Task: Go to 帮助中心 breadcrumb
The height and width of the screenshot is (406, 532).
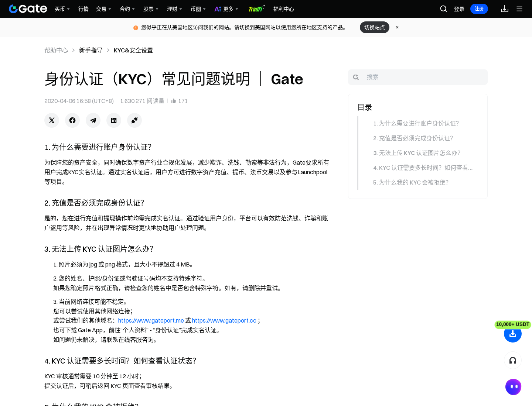Action: click(x=56, y=50)
